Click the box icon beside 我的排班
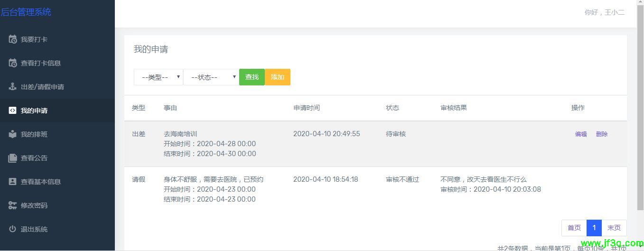This screenshot has width=644, height=251. coord(13,134)
